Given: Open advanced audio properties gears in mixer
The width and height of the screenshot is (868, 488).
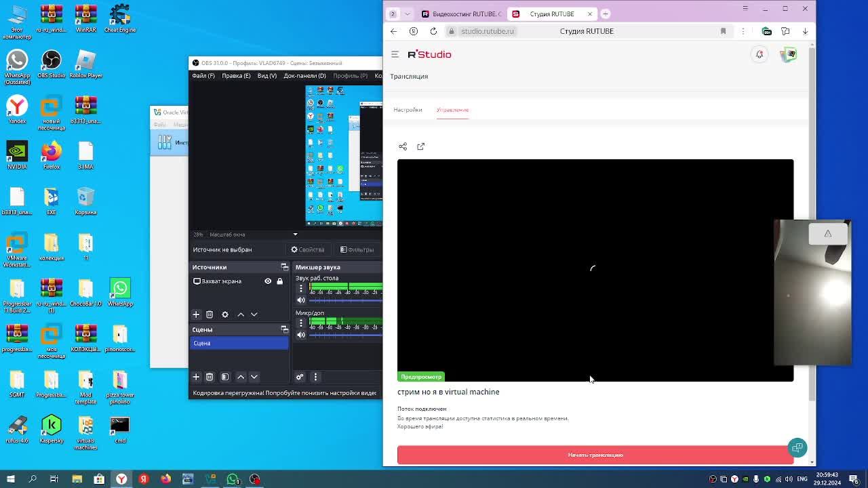Looking at the screenshot, I should coord(300,377).
